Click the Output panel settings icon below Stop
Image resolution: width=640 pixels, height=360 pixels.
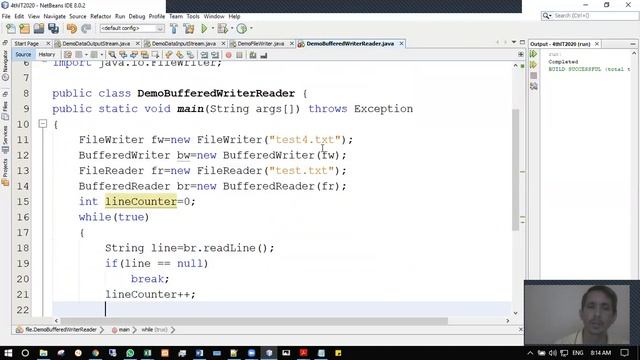(533, 86)
